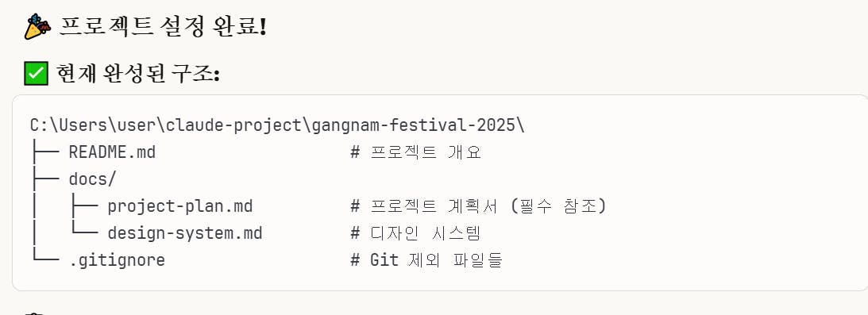This screenshot has width=868, height=315.
Task: Click the .gitignore file entry
Action: pos(117,259)
